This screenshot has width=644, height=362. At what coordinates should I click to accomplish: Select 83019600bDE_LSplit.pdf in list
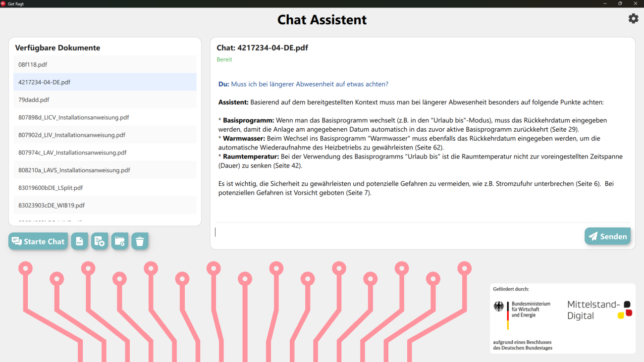tap(105, 188)
